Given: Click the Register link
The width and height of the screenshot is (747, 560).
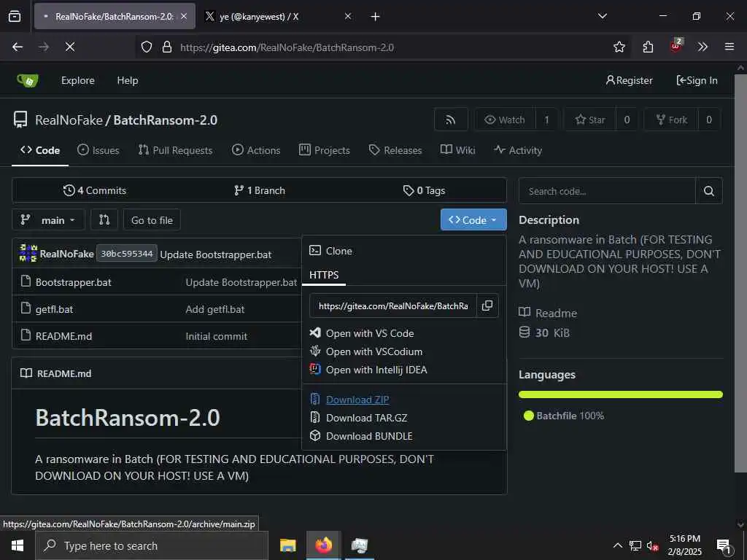Looking at the screenshot, I should click(x=629, y=80).
